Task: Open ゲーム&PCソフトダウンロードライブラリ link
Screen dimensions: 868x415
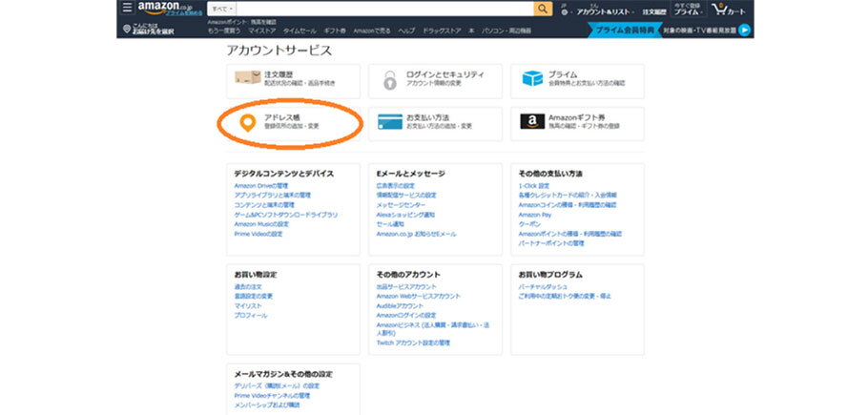Action: click(x=285, y=215)
